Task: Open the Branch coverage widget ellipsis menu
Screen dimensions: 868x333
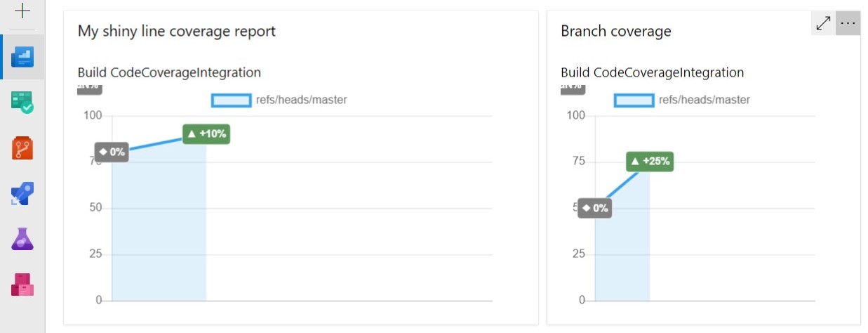Action: (848, 23)
